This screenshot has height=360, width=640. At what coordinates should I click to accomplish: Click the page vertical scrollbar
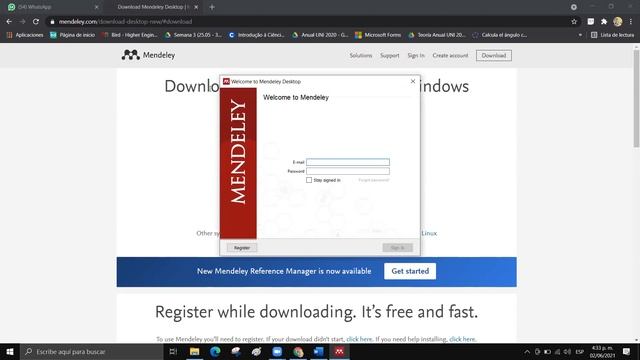636,98
